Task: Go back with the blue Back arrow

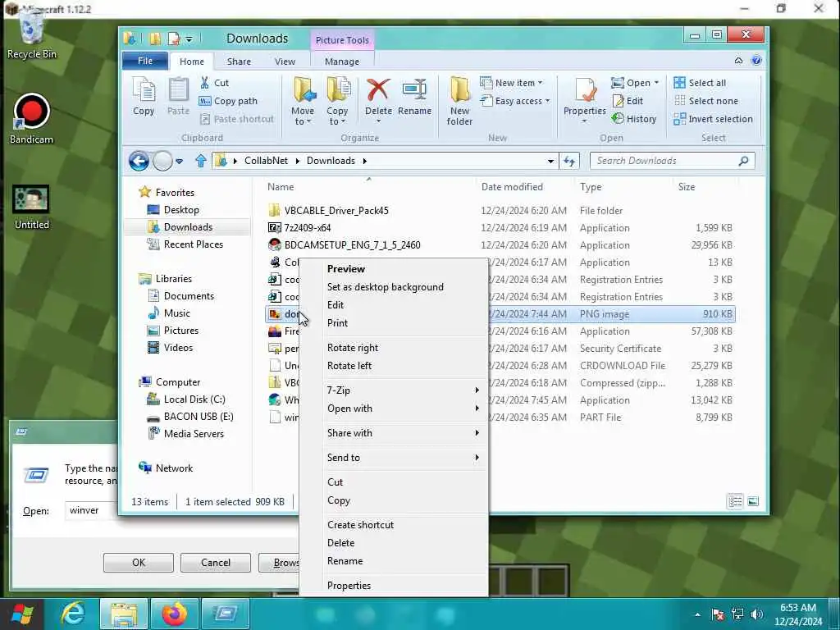Action: (139, 161)
